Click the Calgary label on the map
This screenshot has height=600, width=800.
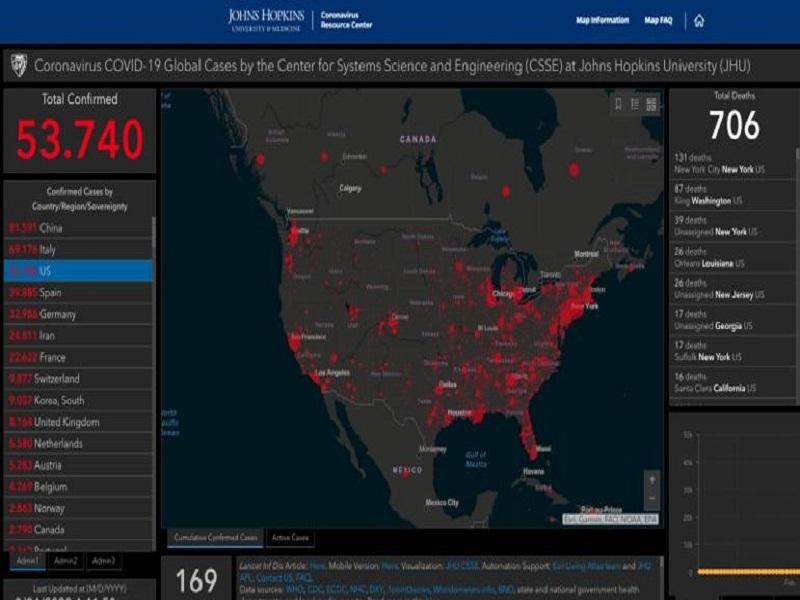click(350, 188)
